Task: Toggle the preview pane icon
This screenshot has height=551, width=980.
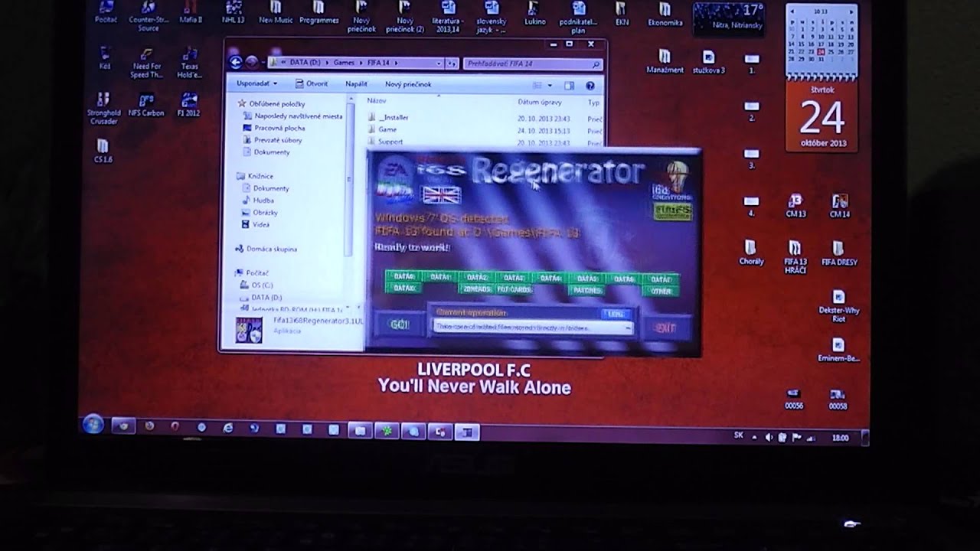Action: coord(569,86)
